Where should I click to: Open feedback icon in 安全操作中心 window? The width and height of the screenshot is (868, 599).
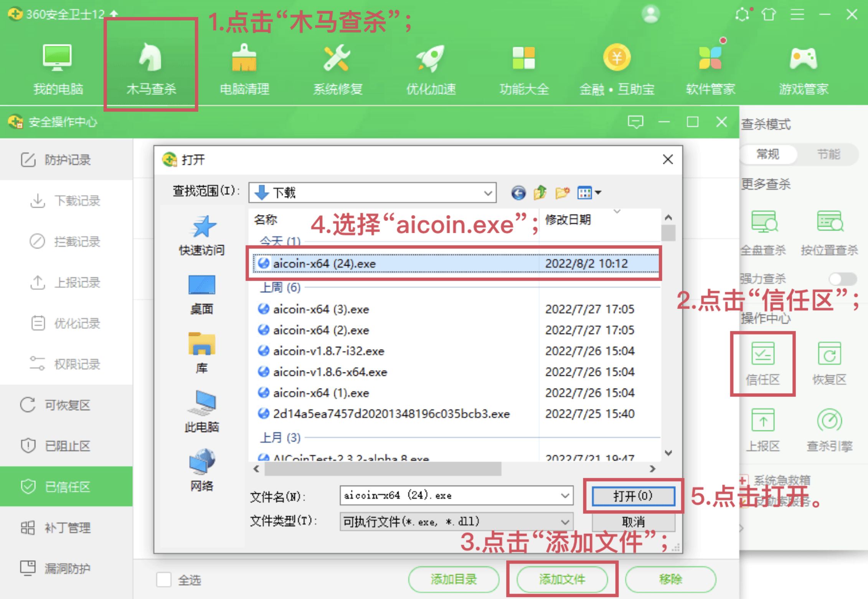(x=635, y=122)
